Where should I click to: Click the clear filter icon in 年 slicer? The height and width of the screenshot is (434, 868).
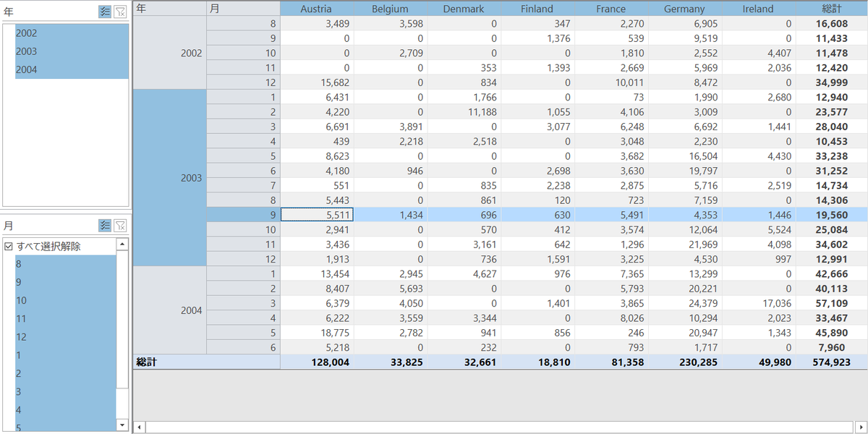(120, 12)
